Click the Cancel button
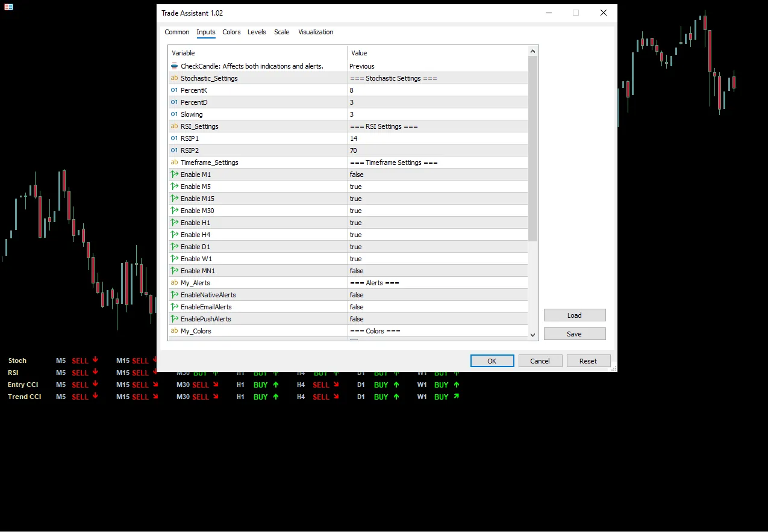768x532 pixels. click(540, 361)
